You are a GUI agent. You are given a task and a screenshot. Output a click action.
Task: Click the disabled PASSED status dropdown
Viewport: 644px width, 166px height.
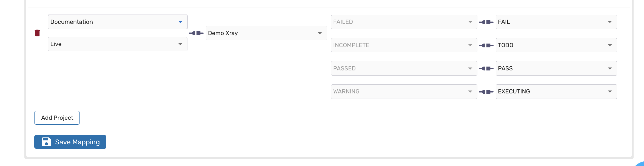404,68
